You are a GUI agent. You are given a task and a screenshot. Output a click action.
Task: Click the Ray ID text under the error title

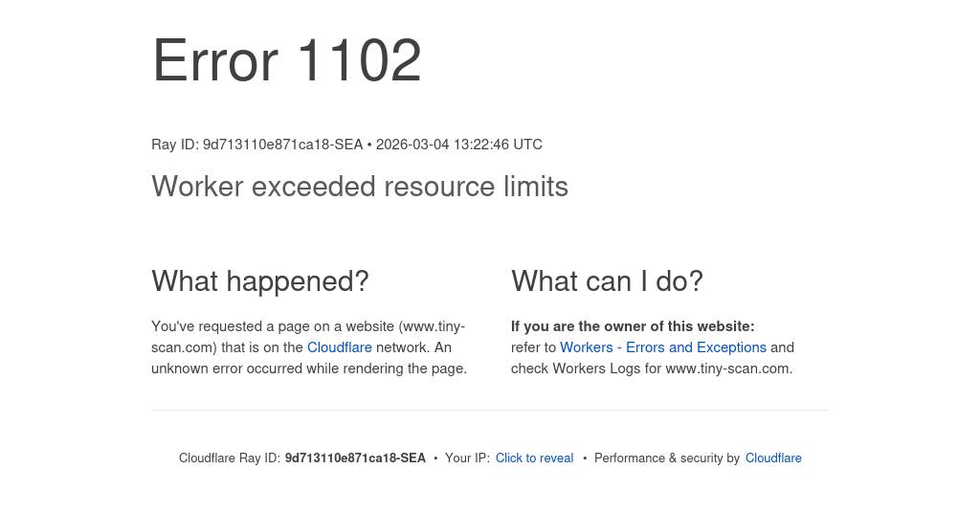[x=256, y=145]
